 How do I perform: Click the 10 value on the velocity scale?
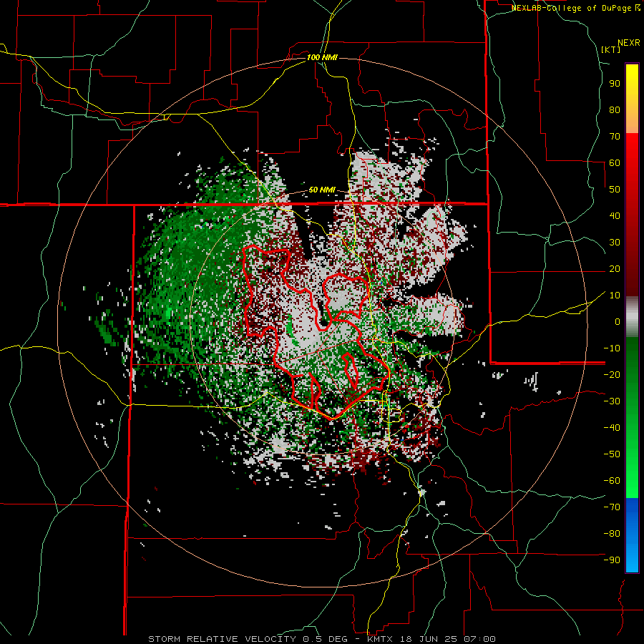[x=615, y=296]
